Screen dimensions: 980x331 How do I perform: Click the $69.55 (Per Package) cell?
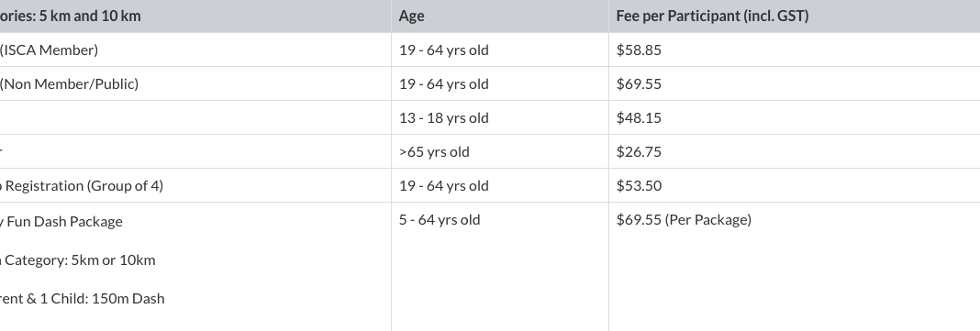(x=684, y=220)
